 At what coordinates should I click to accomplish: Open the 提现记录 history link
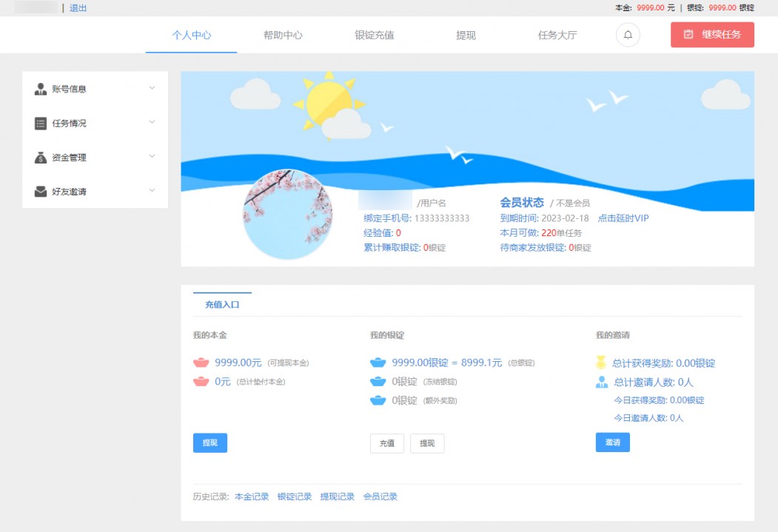click(x=338, y=496)
